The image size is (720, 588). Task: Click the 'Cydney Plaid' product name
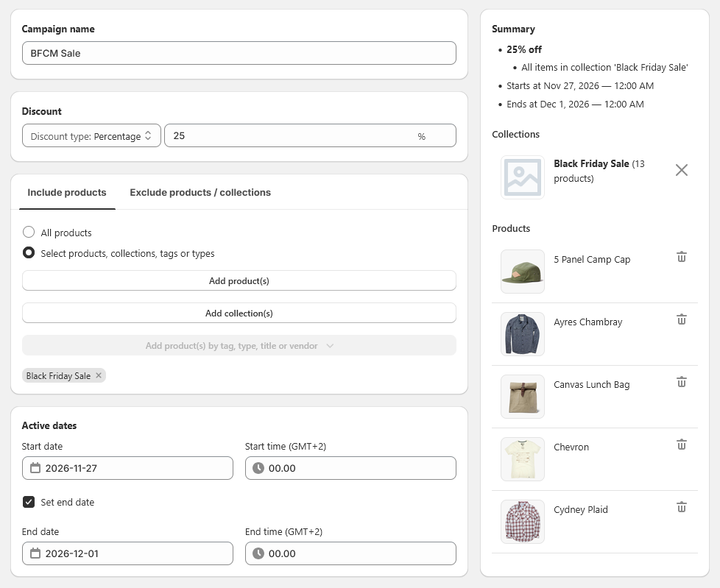pos(581,509)
